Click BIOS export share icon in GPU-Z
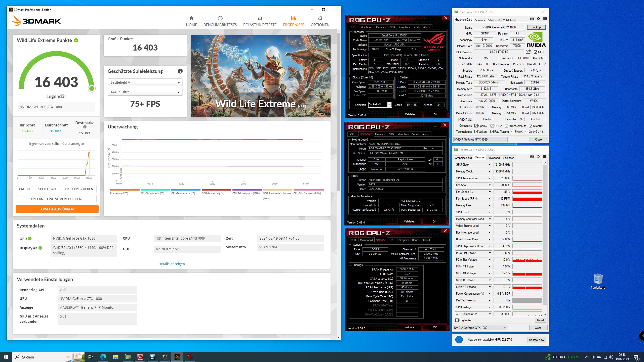The image size is (644, 362). click(x=528, y=52)
